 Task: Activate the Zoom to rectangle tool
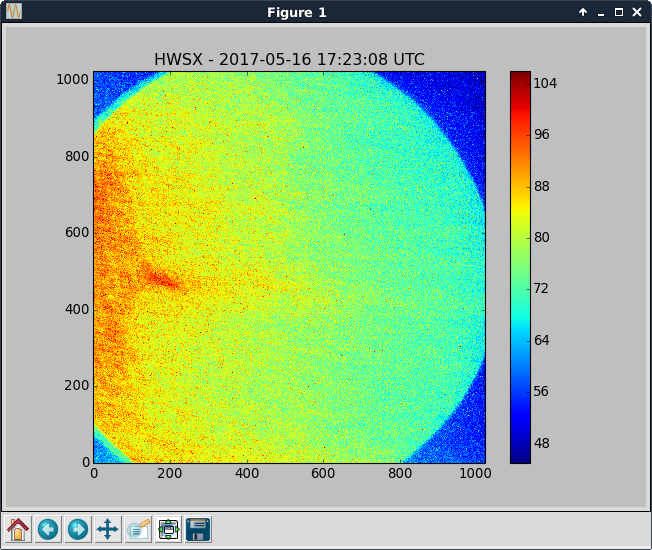138,529
